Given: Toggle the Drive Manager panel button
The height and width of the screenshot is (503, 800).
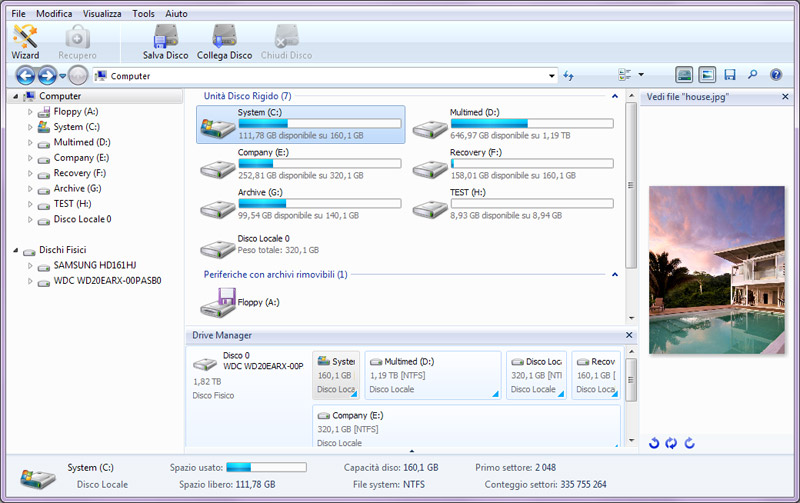Looking at the screenshot, I should click(x=684, y=75).
